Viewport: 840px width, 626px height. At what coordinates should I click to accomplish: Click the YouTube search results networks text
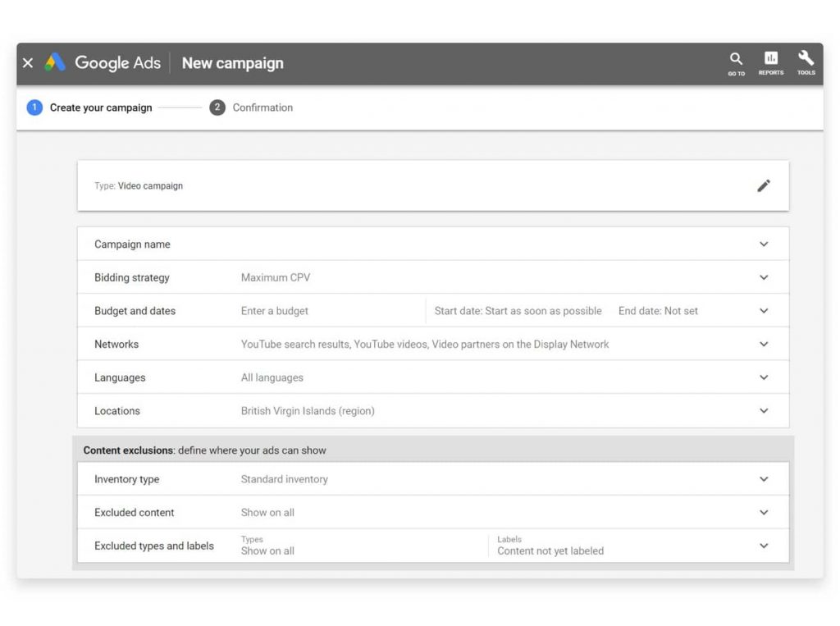pos(425,344)
